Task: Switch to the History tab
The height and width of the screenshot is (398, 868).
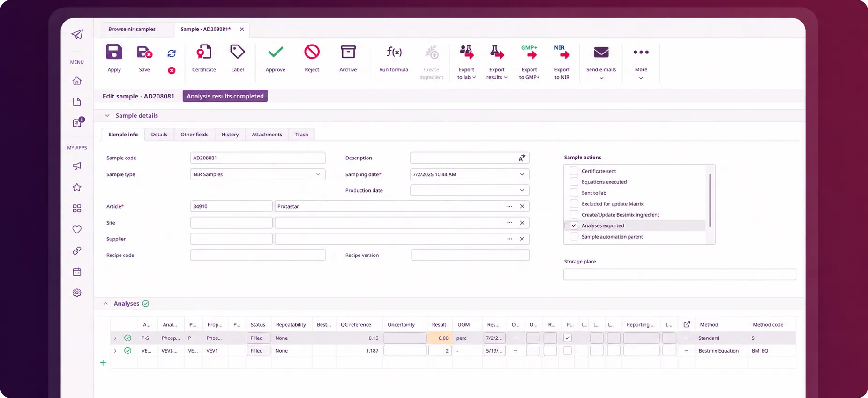Action: pyautogui.click(x=230, y=135)
